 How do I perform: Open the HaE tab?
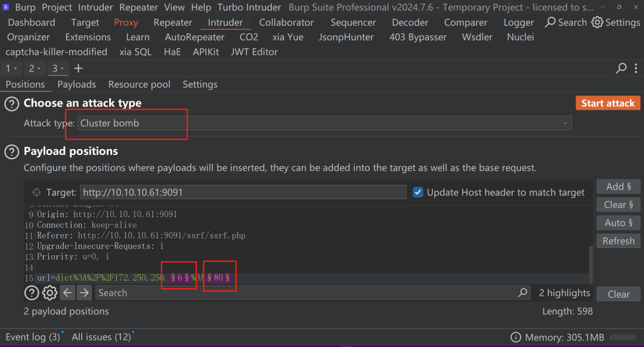click(172, 52)
